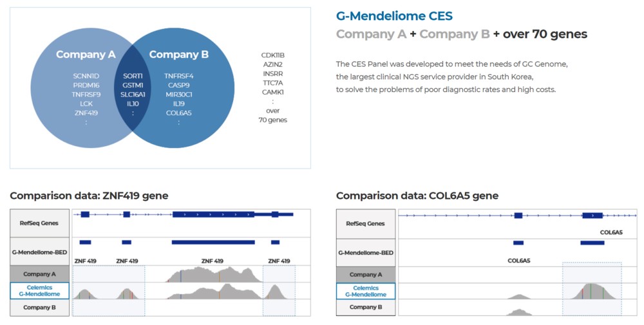This screenshot has width=644, height=325.
Task: Click the MIR30C1 gene label
Action: click(x=178, y=95)
